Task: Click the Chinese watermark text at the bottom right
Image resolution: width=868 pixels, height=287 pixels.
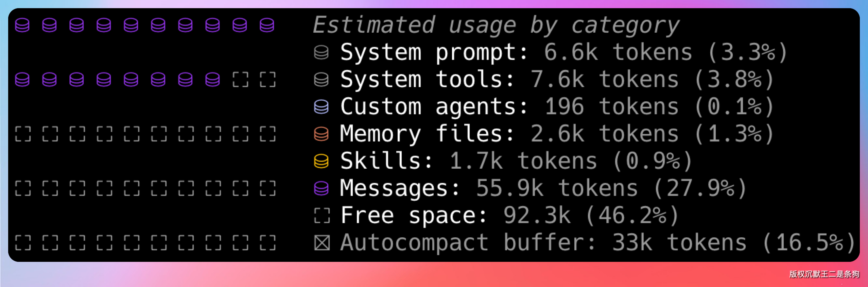Action: (x=824, y=274)
